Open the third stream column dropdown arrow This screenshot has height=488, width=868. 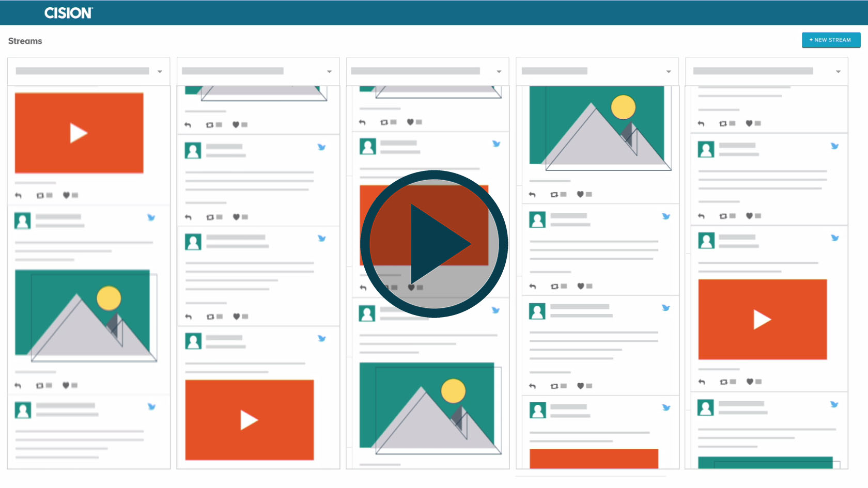click(x=499, y=72)
